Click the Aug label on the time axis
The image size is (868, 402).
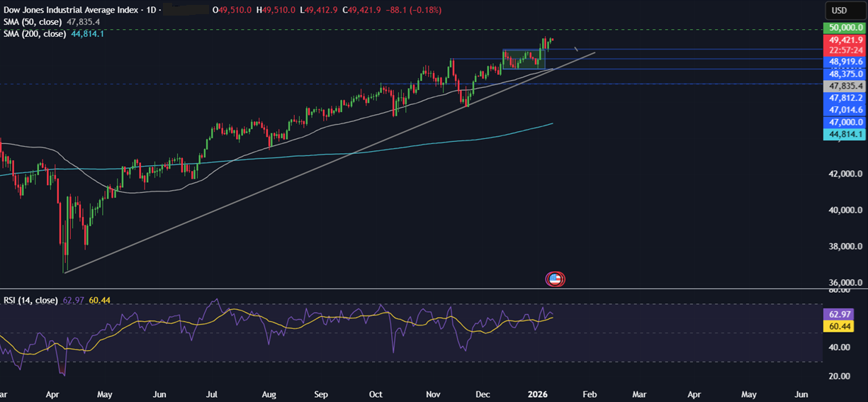pos(269,393)
